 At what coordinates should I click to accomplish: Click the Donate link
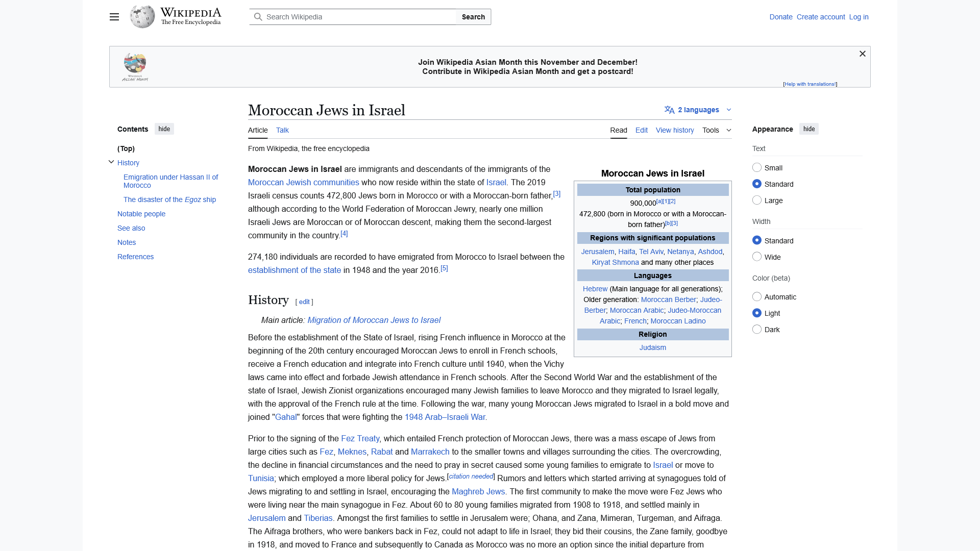coord(780,17)
